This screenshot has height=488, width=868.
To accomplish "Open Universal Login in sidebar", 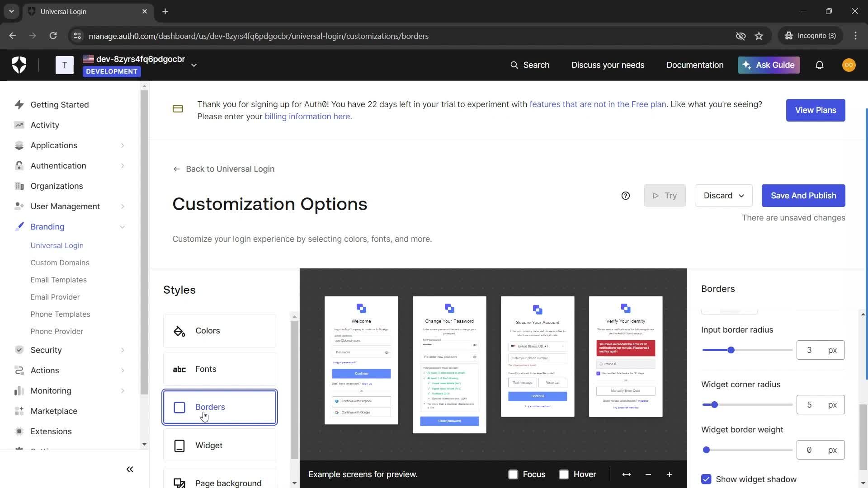I will 57,246.
